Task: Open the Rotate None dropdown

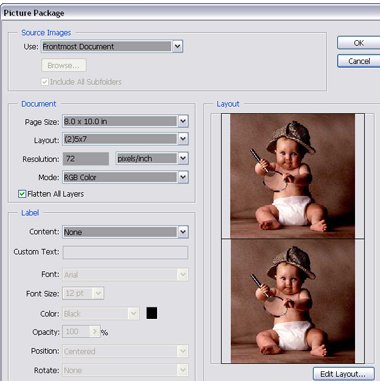Action: coord(125,370)
